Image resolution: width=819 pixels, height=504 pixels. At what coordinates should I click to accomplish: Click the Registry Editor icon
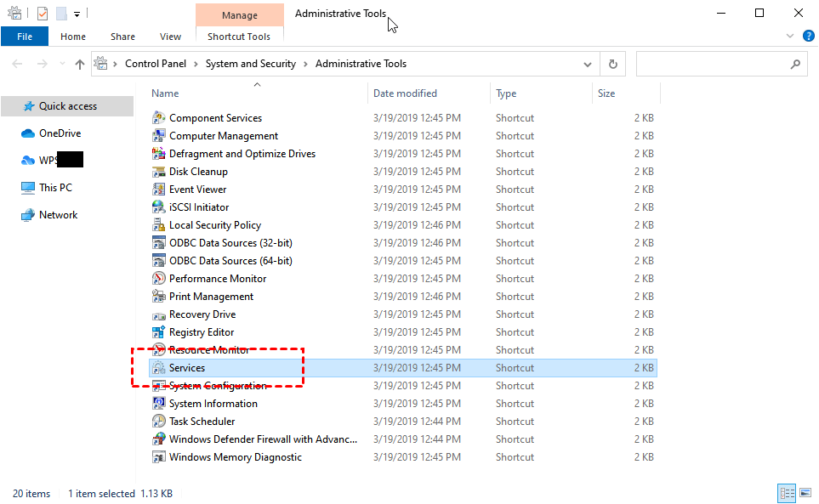point(158,332)
